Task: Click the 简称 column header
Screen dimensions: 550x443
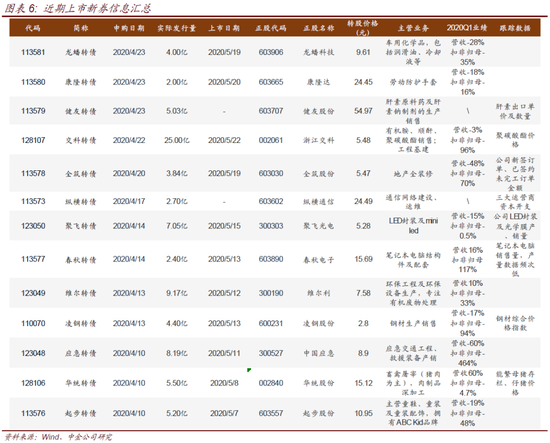Action: pyautogui.click(x=81, y=28)
